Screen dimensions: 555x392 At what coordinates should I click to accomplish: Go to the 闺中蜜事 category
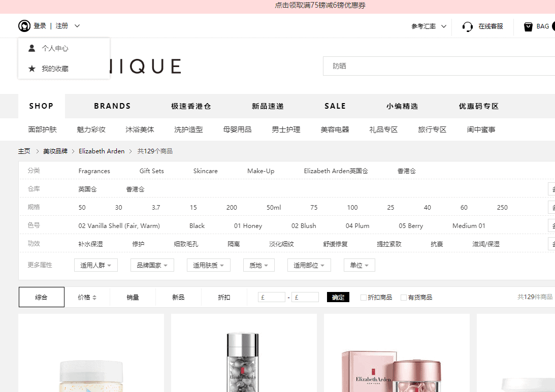click(x=481, y=129)
